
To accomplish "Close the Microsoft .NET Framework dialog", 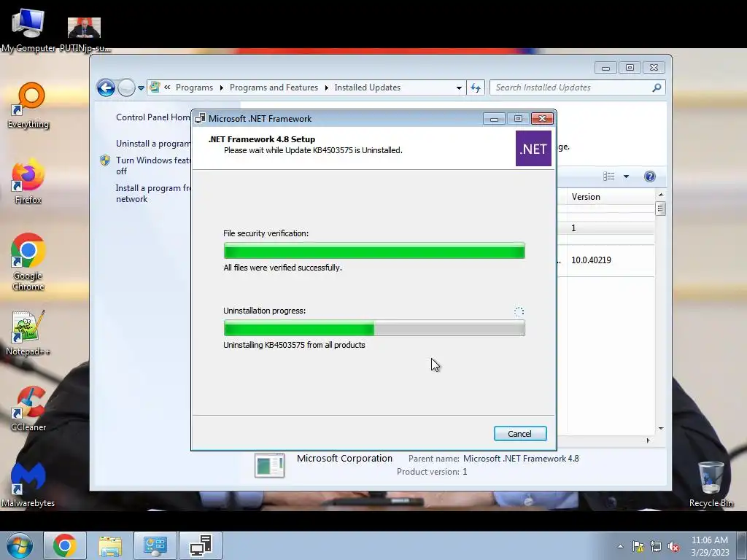I will pyautogui.click(x=542, y=119).
